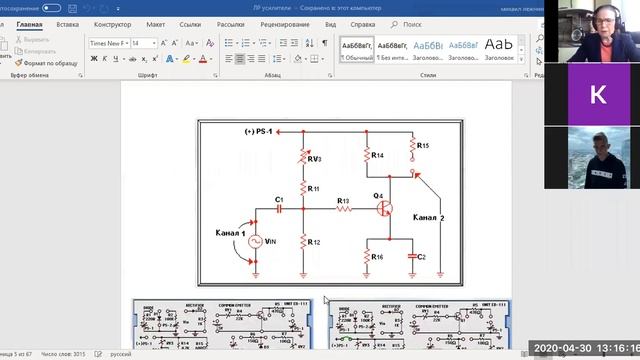The height and width of the screenshot is (360, 640).
Task: Click the borders grid icon
Action: (314, 59)
